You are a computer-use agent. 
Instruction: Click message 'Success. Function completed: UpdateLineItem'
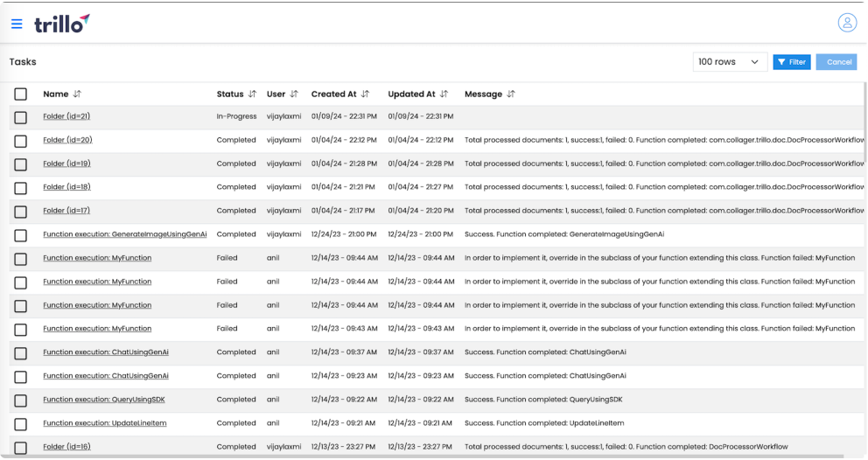click(544, 423)
